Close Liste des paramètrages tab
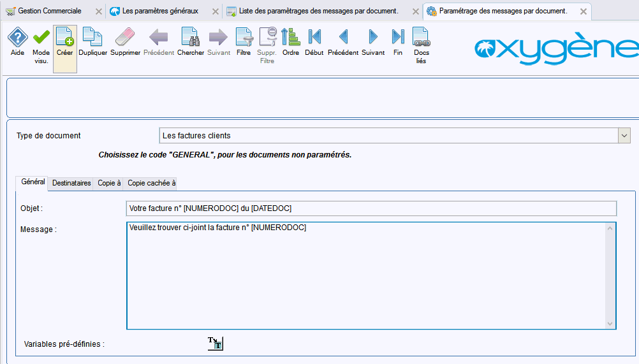 pos(416,12)
